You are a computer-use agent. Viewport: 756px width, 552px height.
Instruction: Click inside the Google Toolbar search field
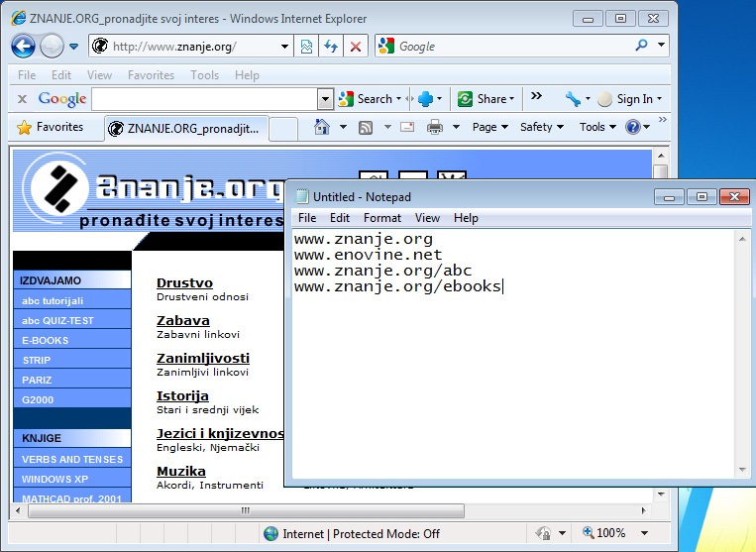coord(204,99)
